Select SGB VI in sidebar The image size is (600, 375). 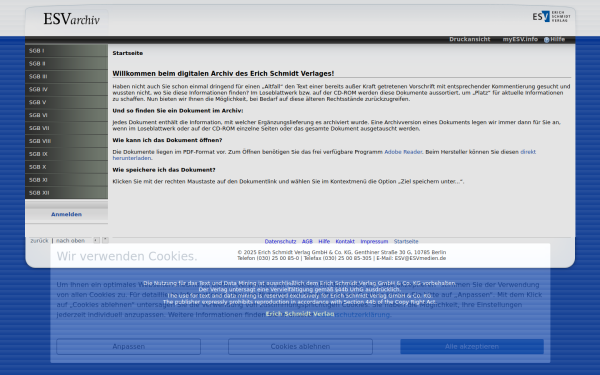click(67, 115)
